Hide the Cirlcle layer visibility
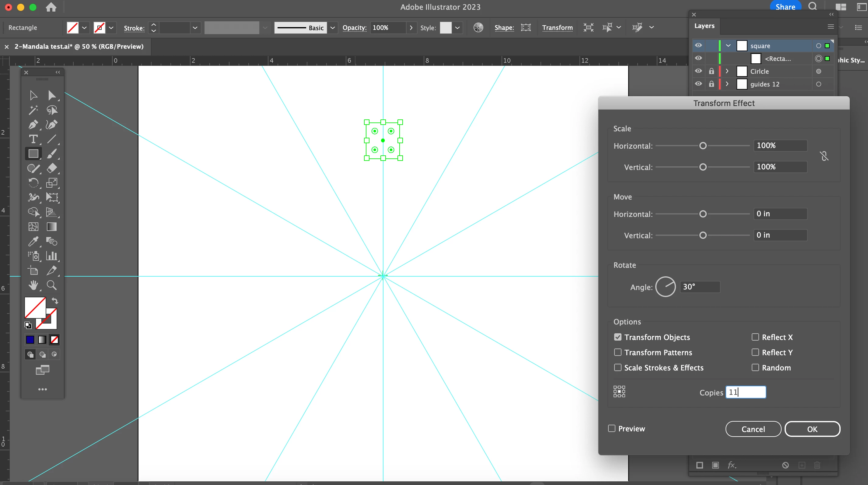 coord(698,71)
